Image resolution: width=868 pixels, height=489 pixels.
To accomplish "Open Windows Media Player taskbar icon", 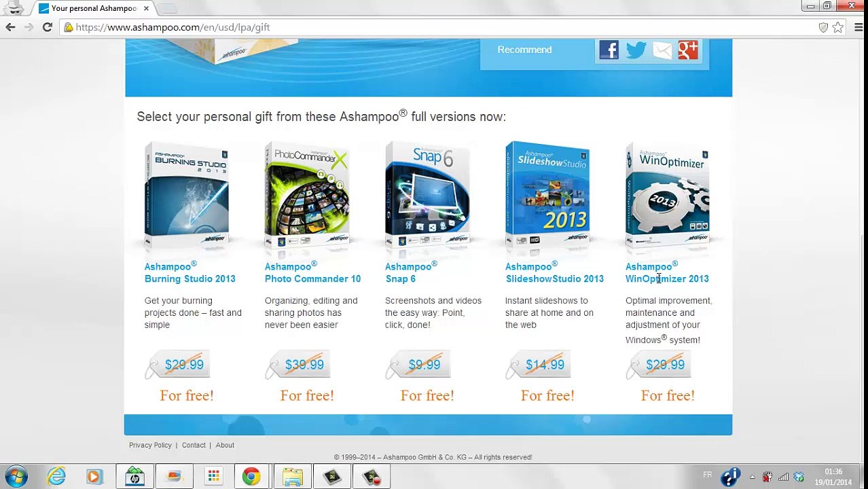I will click(94, 477).
